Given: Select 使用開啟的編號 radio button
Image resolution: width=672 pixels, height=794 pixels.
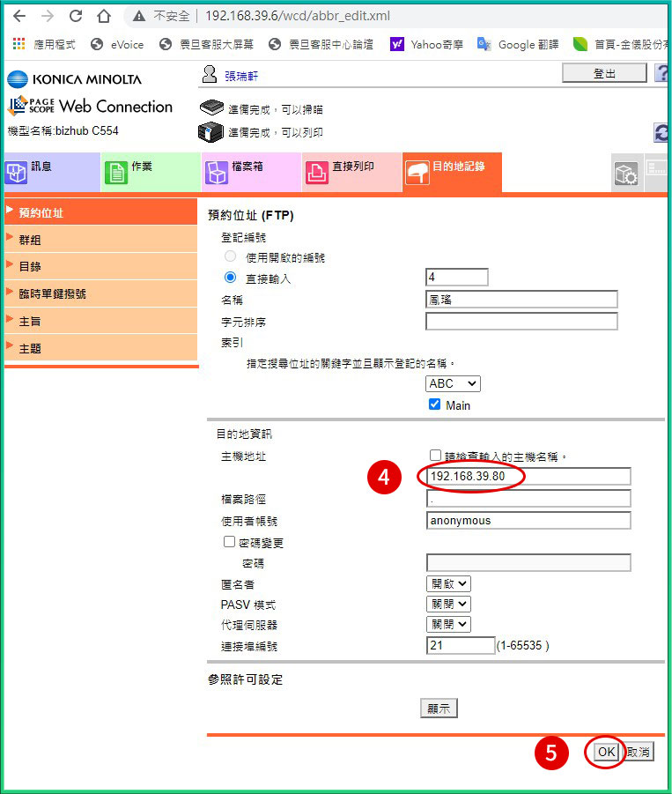Looking at the screenshot, I should pos(230,256).
